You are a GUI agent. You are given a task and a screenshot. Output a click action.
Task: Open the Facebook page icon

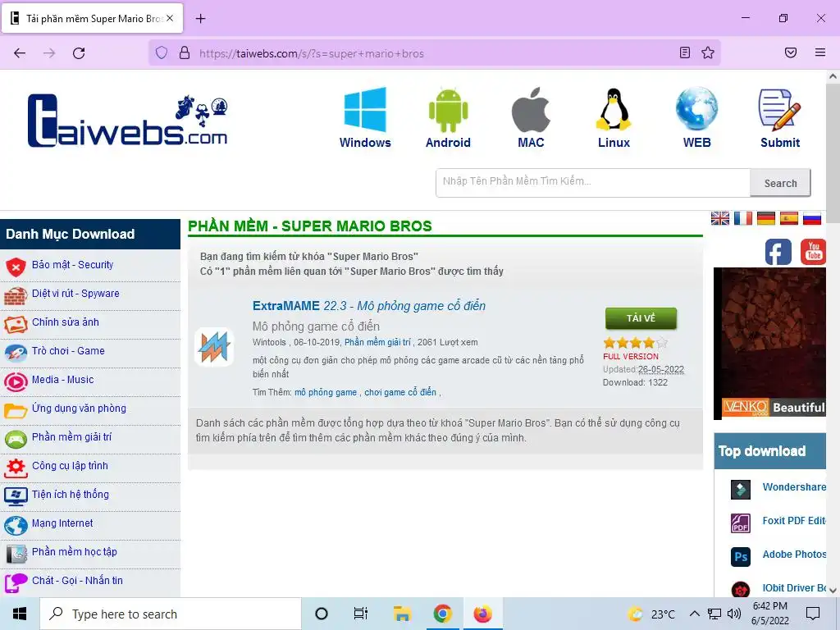(x=778, y=252)
